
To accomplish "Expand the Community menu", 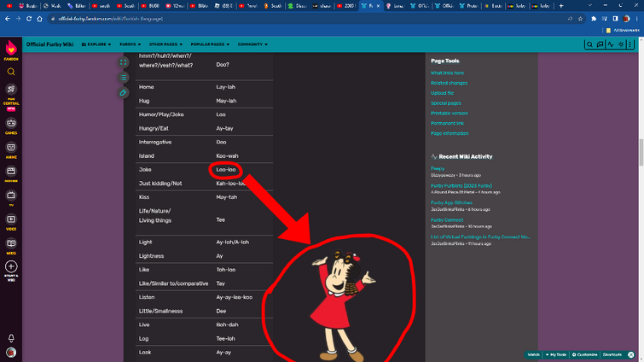I will point(252,44).
